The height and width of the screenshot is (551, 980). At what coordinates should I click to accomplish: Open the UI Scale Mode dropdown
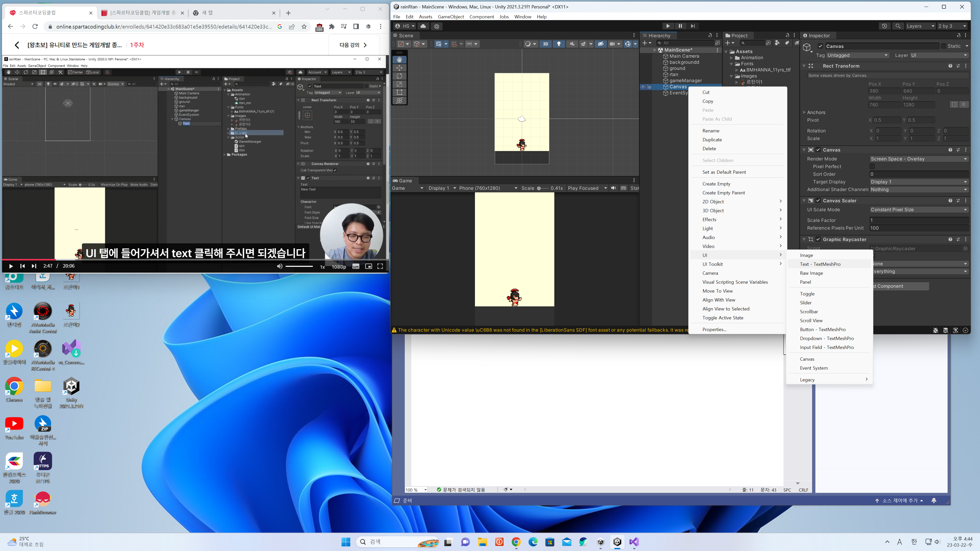919,210
